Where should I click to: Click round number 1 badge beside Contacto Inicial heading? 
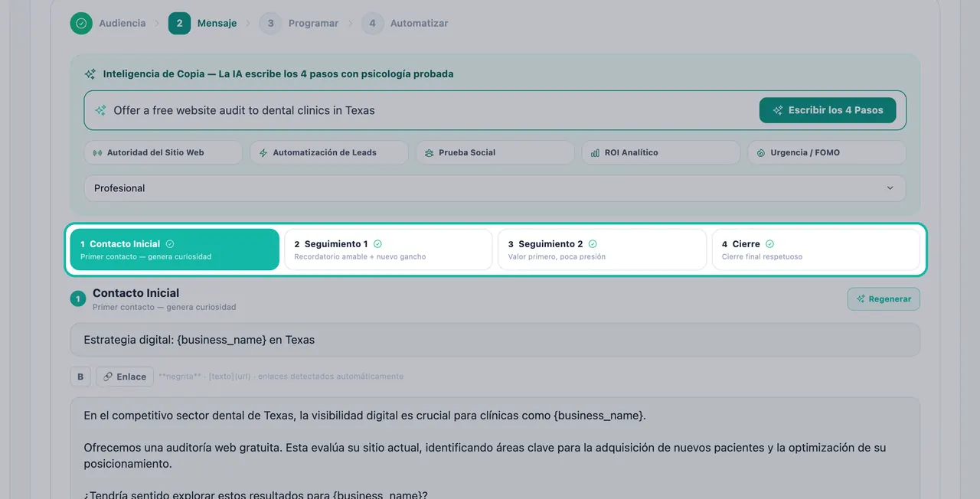tap(78, 298)
